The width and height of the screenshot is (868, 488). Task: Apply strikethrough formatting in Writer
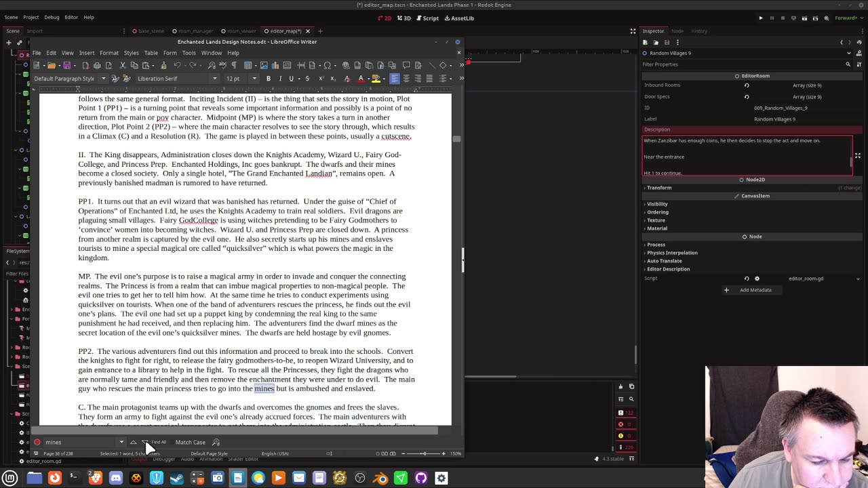pyautogui.click(x=307, y=79)
